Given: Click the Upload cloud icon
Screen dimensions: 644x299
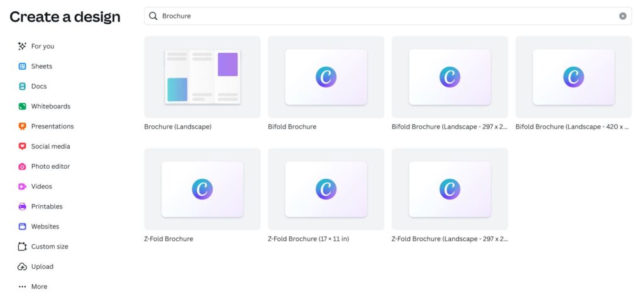Looking at the screenshot, I should point(22,266).
